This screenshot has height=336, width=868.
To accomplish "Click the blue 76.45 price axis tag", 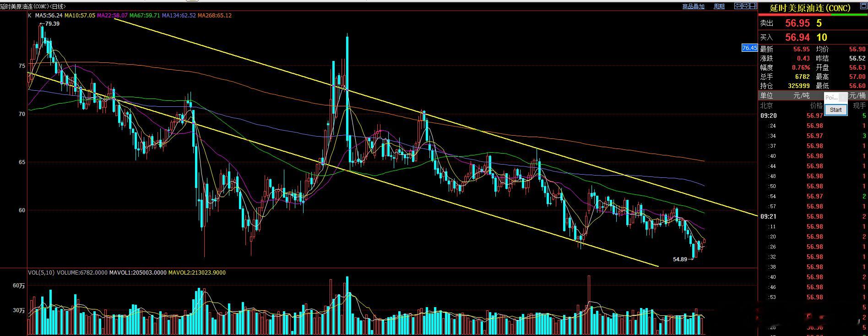I will (749, 48).
